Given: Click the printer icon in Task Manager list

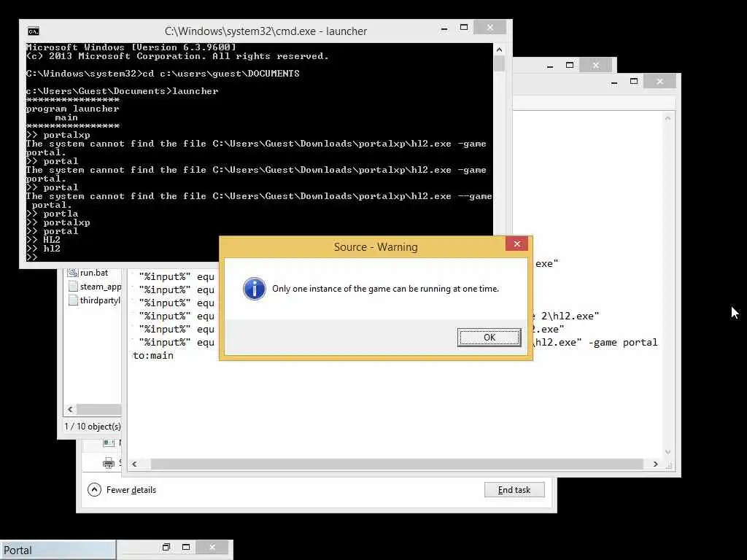Looking at the screenshot, I should [109, 462].
